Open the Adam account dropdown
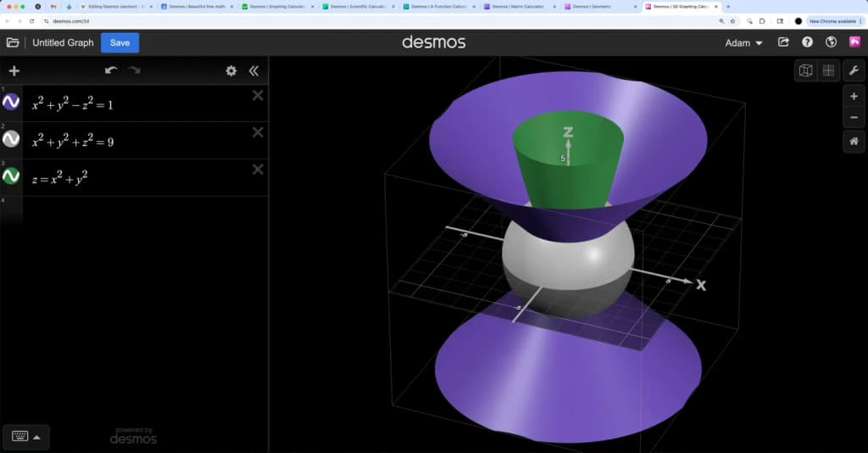 point(743,42)
